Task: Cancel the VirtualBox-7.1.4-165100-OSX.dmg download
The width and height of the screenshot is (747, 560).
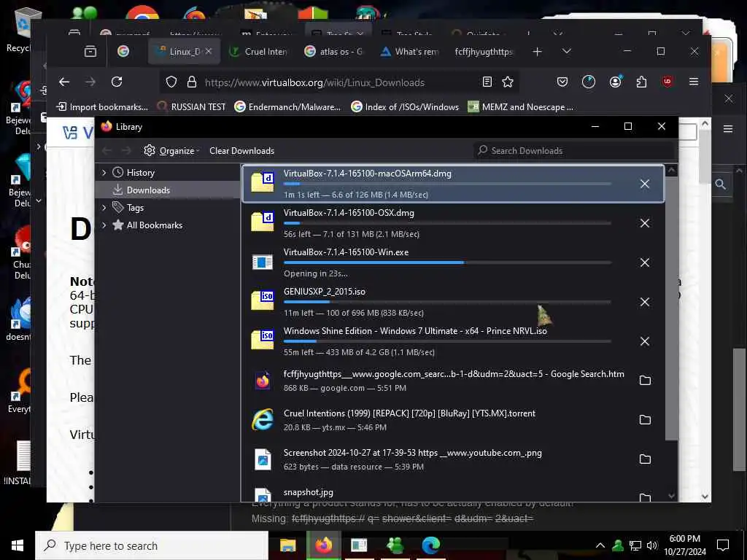Action: [x=645, y=223]
